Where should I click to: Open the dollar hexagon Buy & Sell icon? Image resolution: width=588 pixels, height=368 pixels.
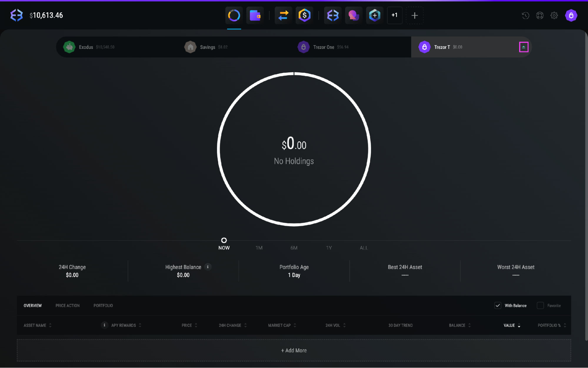click(304, 15)
